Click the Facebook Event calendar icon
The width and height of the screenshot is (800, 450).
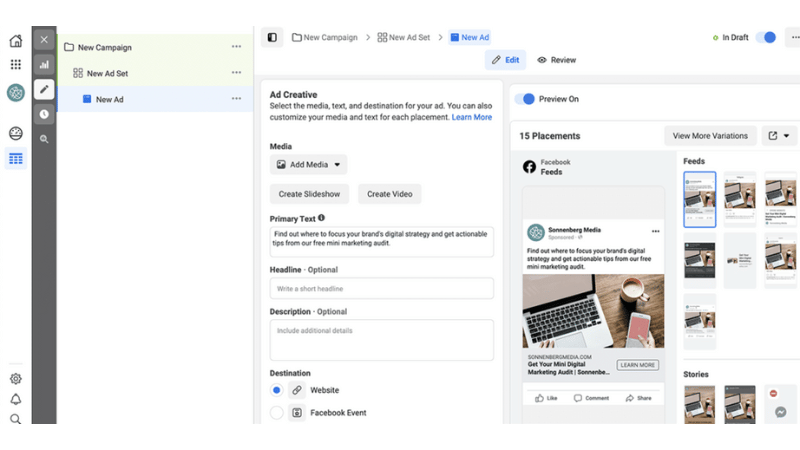click(297, 412)
